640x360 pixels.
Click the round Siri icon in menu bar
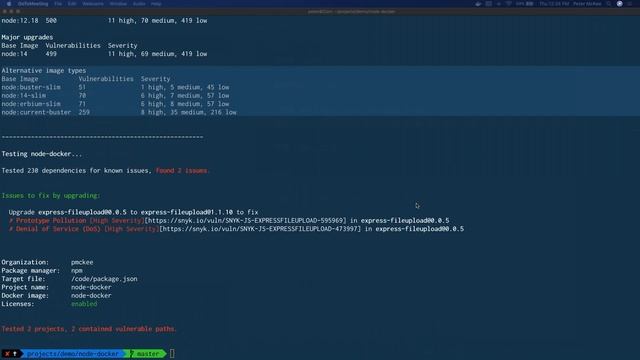tap(620, 4)
